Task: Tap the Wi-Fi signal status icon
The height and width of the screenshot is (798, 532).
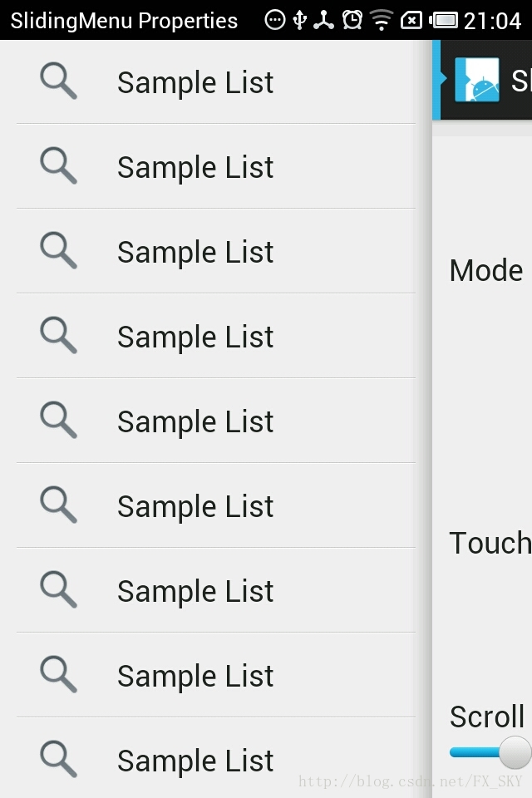Action: [x=382, y=20]
